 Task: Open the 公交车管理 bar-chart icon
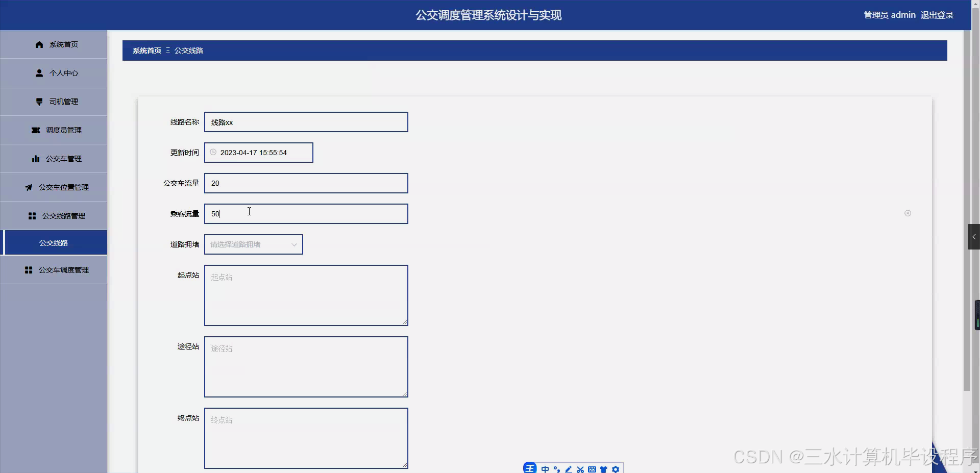pos(35,158)
